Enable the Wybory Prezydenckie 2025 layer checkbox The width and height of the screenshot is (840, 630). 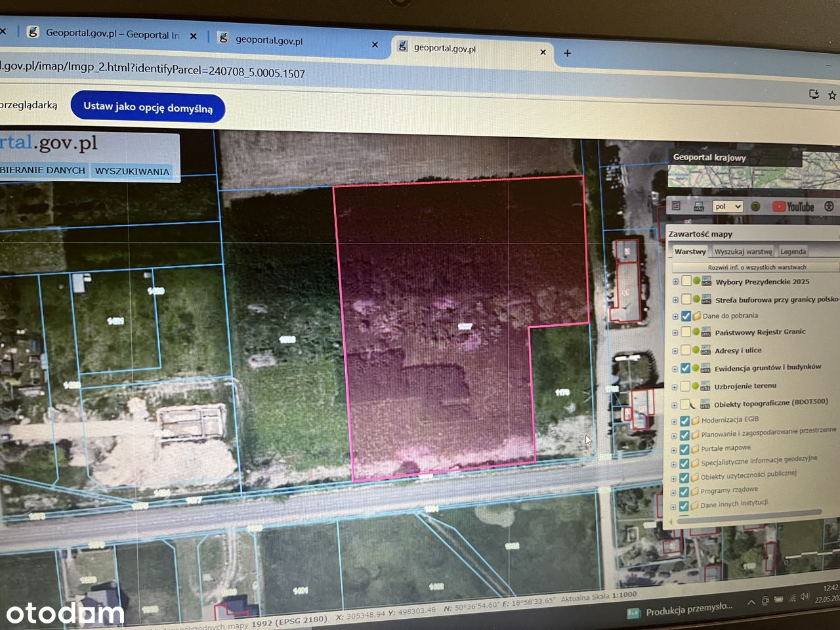[686, 281]
